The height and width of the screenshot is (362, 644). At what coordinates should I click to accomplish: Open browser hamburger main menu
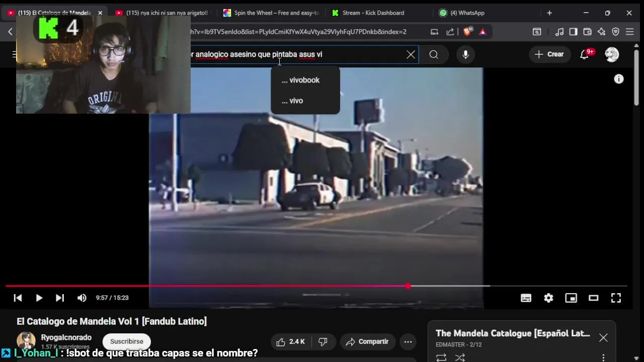tap(629, 32)
